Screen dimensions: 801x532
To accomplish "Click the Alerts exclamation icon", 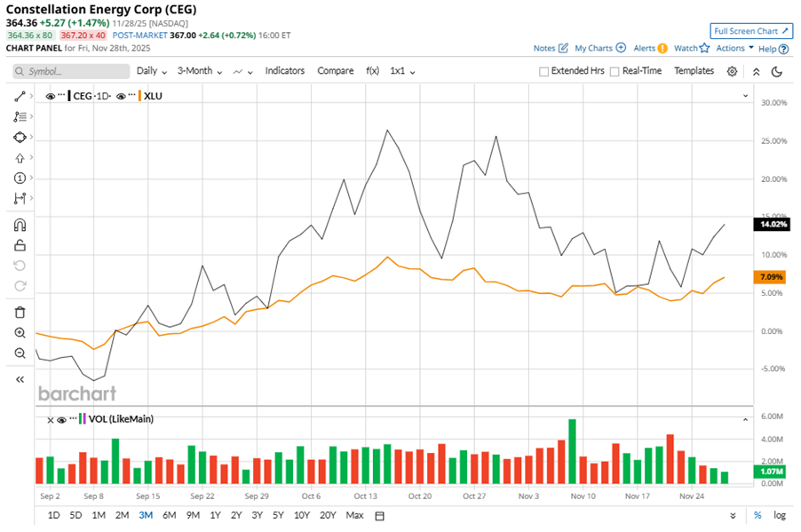I will [662, 49].
